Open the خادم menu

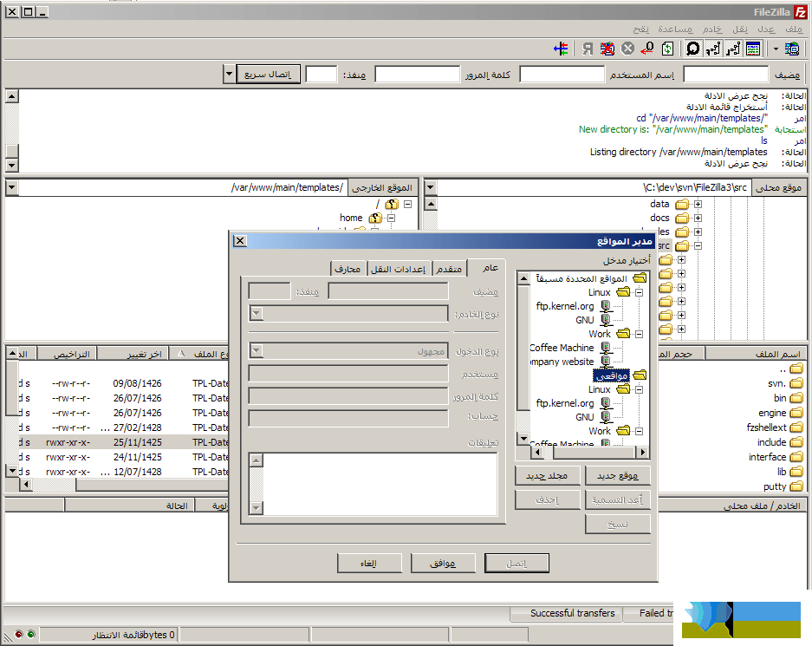(712, 29)
